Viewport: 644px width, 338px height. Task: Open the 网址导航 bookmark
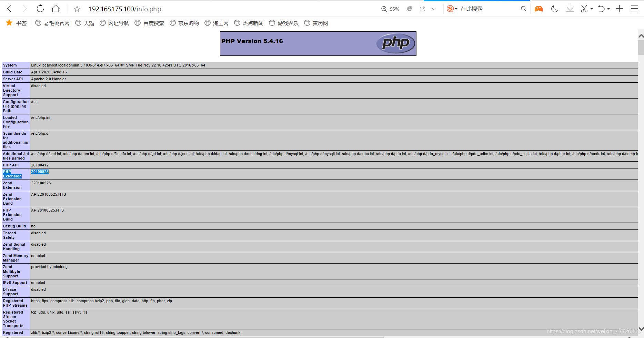point(114,23)
